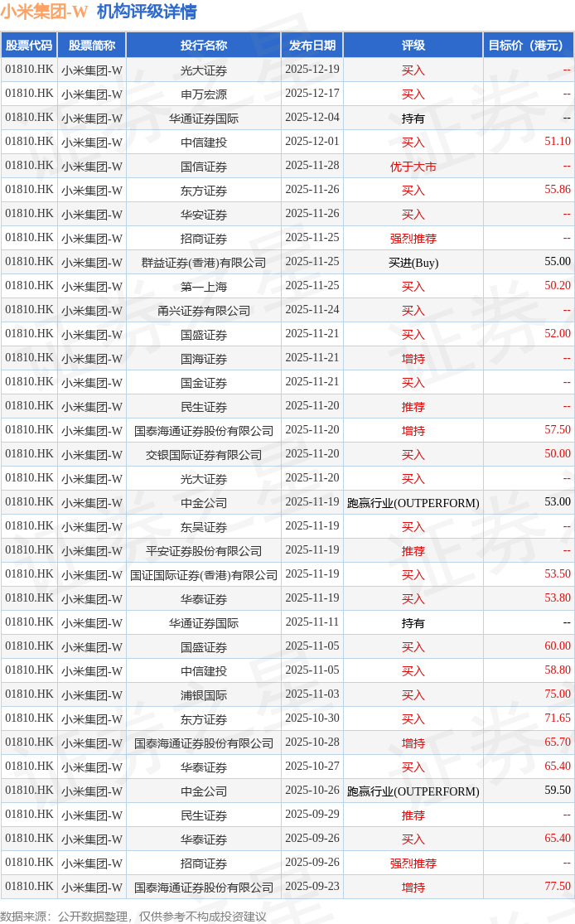Select the 华安证券 bank name cell
This screenshot has height=924, width=575.
(204, 215)
